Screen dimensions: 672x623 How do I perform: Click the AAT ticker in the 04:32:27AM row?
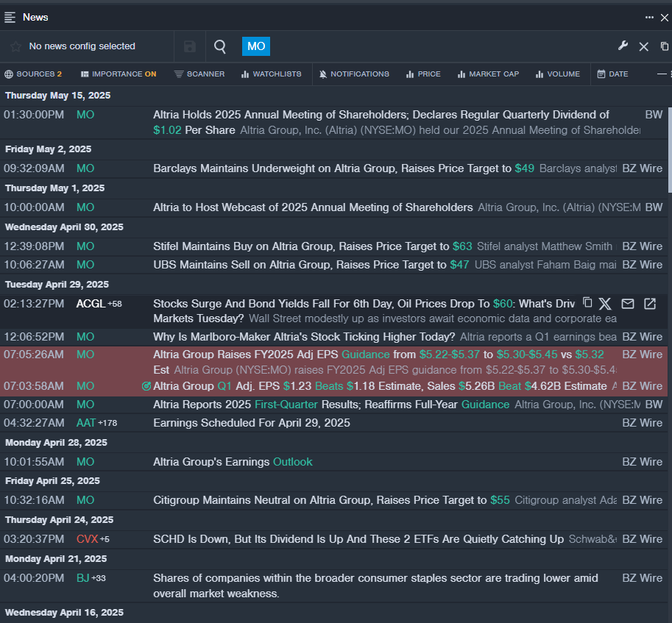(85, 423)
